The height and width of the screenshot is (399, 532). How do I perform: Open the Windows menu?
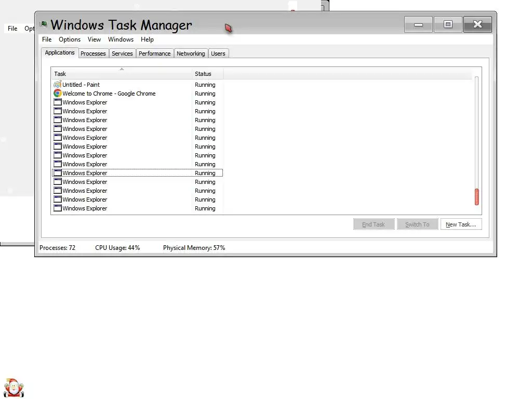(121, 39)
